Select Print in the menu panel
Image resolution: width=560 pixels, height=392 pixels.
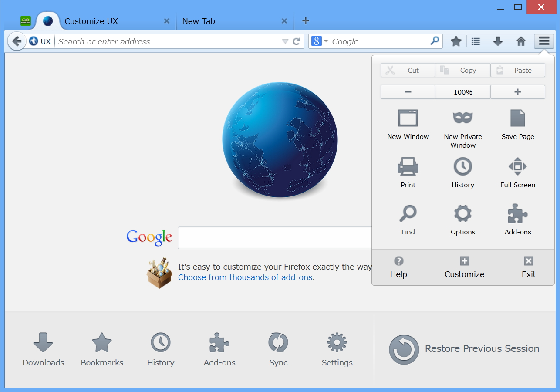point(408,172)
